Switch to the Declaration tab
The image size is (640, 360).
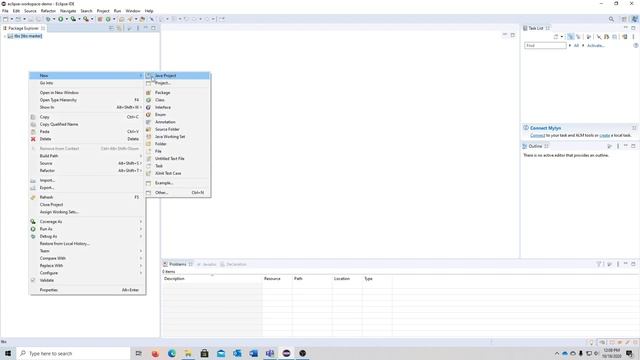tap(233, 264)
